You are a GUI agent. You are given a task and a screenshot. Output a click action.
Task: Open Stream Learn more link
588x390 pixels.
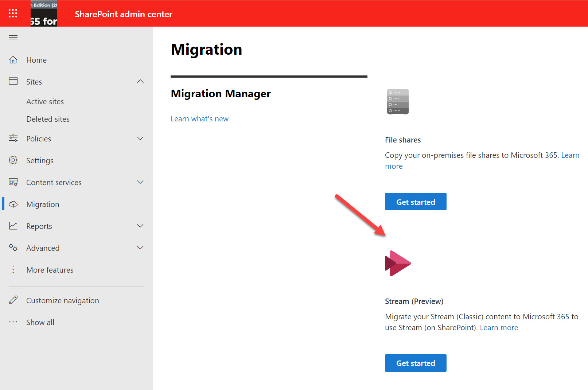(x=499, y=328)
